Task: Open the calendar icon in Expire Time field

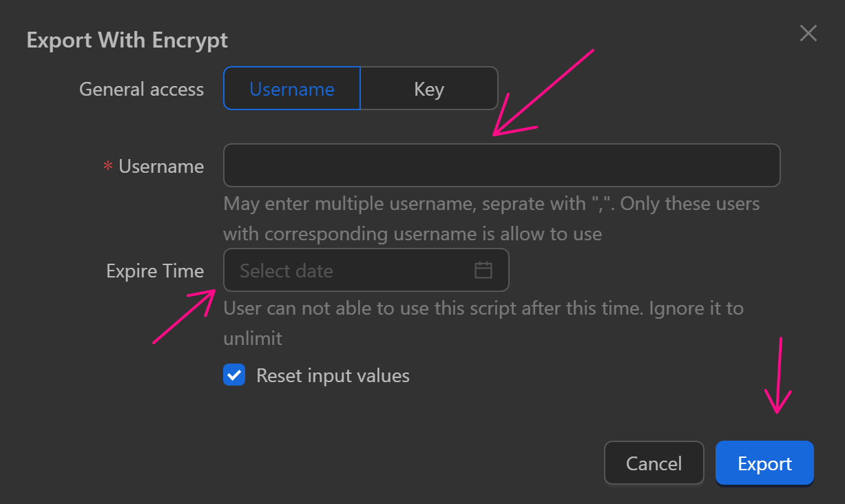Action: coord(483,270)
